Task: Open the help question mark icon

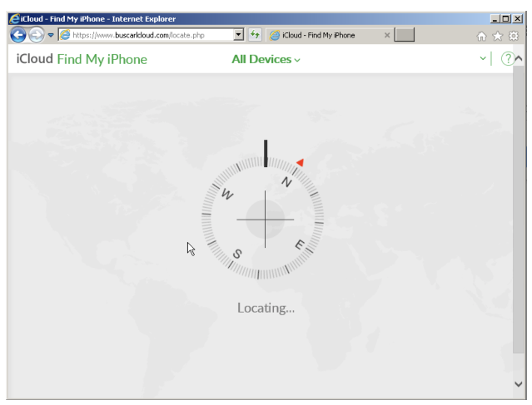Action: tap(508, 59)
